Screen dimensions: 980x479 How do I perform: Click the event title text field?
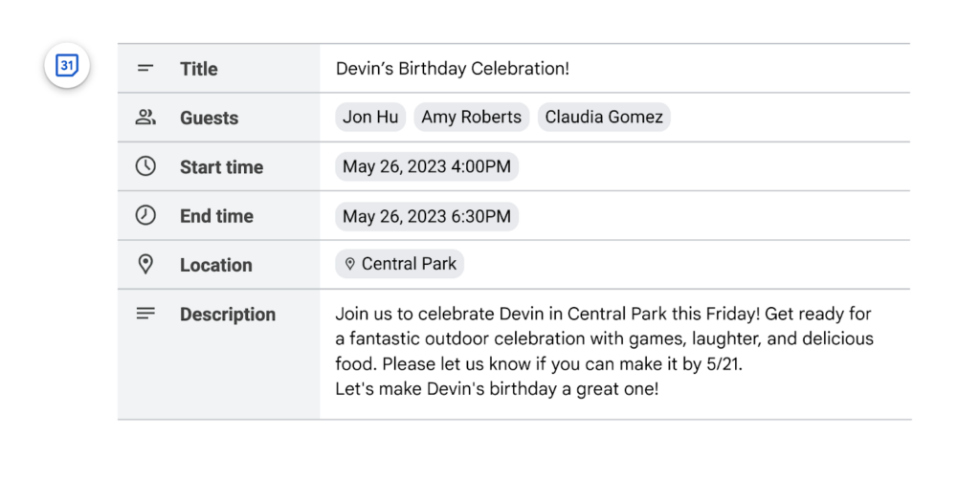[x=453, y=69]
